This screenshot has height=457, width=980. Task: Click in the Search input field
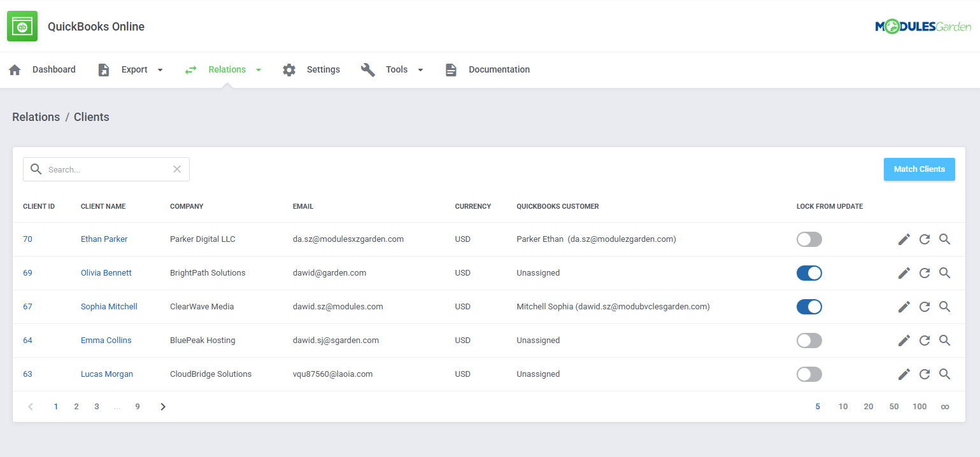click(106, 169)
